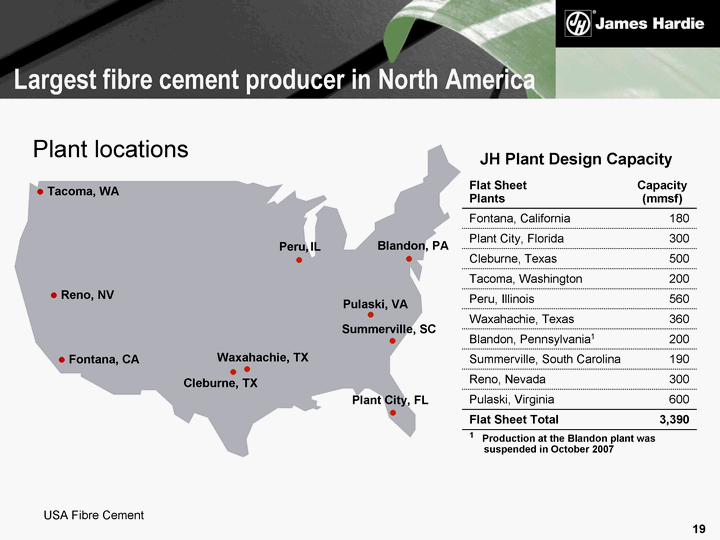Select the 'Cleburne, Texas' table row label
This screenshot has height=540, width=720.
[513, 259]
